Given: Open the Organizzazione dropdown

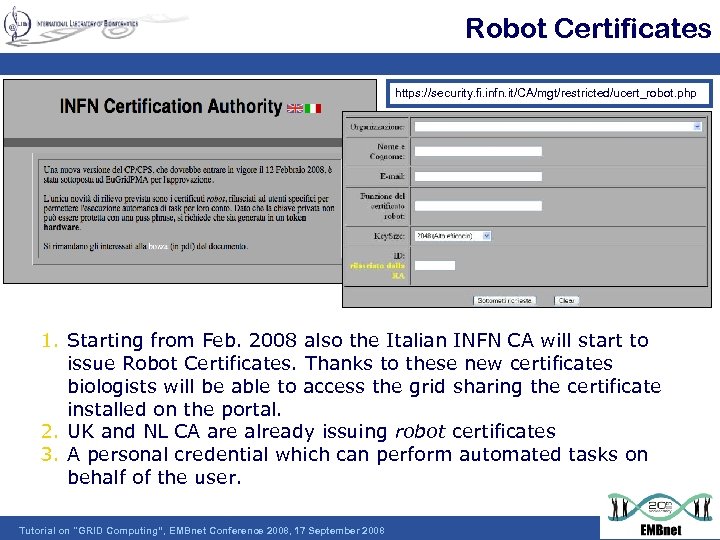Looking at the screenshot, I should point(558,127).
